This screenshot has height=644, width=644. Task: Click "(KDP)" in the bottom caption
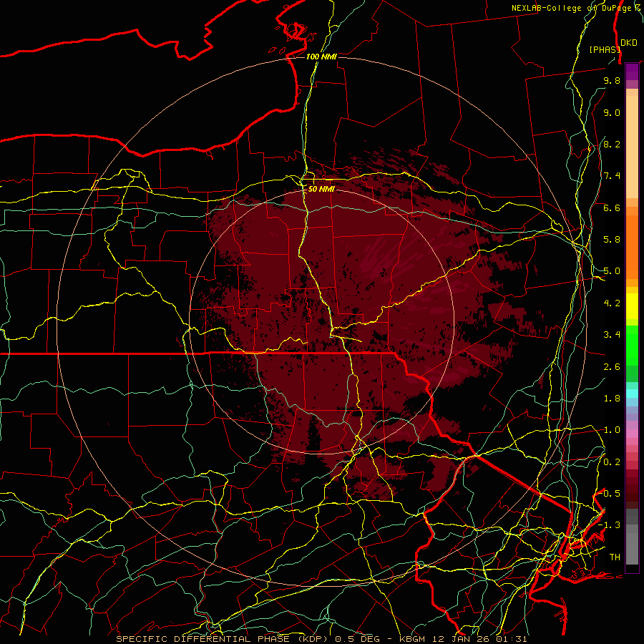click(x=313, y=639)
